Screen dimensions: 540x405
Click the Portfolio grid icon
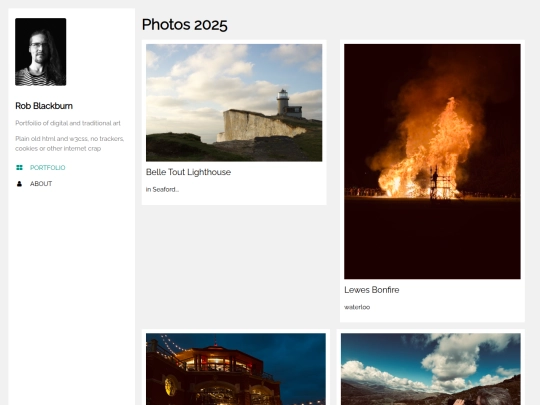[19, 168]
